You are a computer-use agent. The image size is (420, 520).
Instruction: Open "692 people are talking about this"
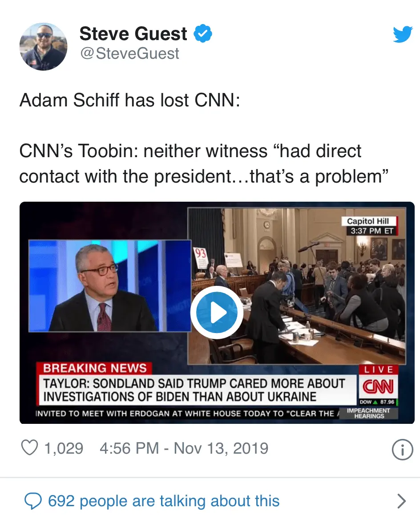(x=164, y=501)
